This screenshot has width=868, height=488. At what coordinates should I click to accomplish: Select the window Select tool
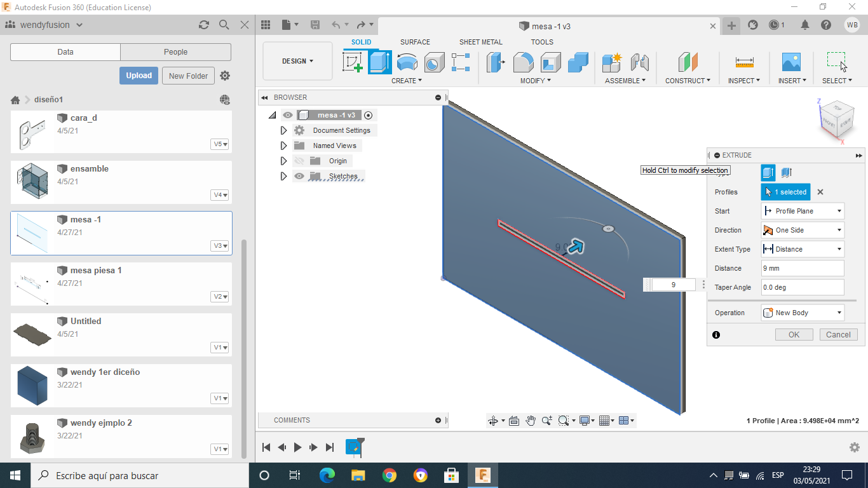coord(837,62)
